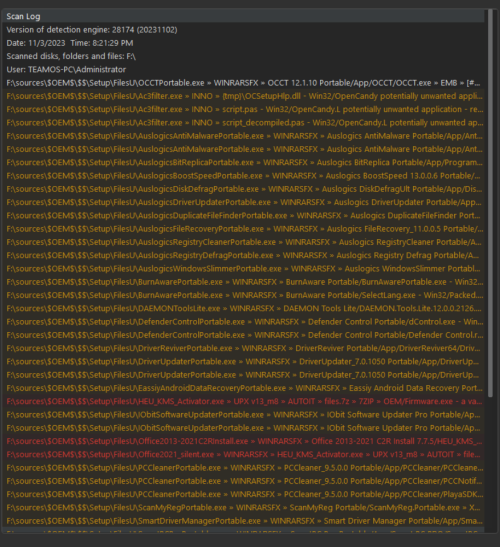Viewport: 500px width, 547px height.
Task: Select the red HEU_KMS_Activator.exe threat line
Action: 243,401
